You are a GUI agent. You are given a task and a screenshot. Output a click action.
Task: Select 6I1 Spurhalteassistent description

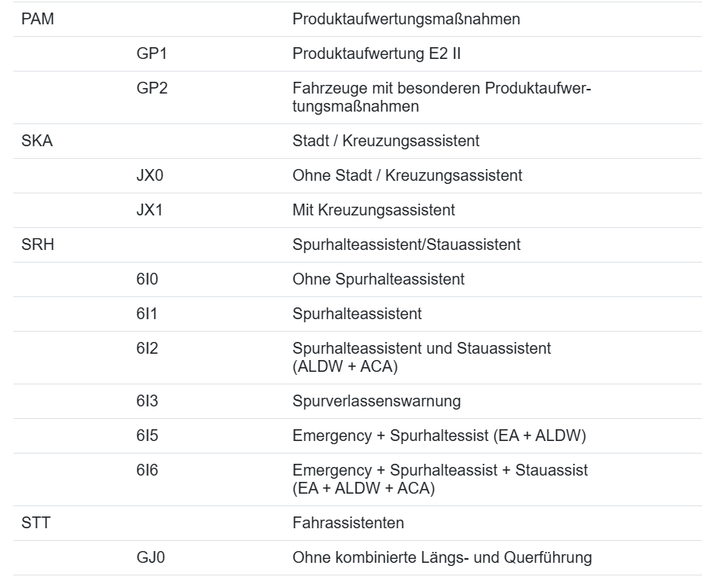pyautogui.click(x=357, y=314)
